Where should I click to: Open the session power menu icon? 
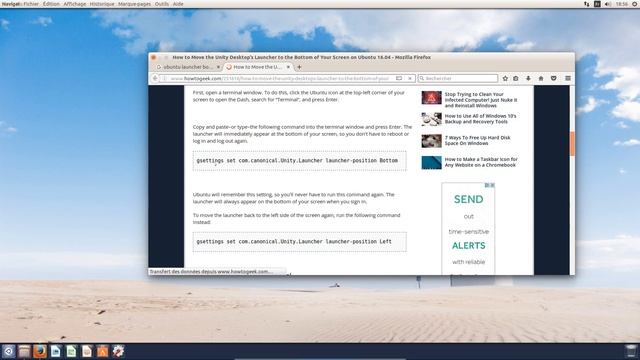tap(635, 4)
